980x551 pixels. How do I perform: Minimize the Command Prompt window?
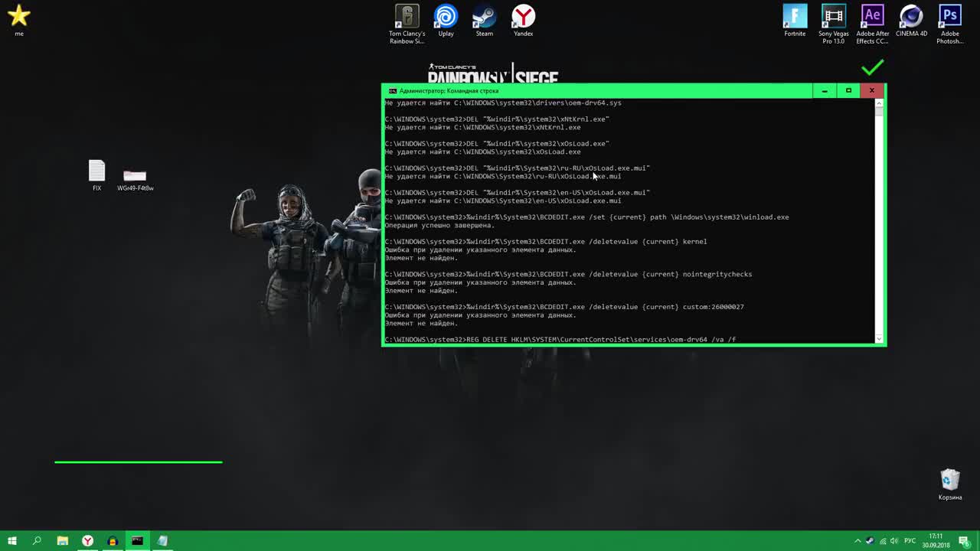pyautogui.click(x=825, y=90)
